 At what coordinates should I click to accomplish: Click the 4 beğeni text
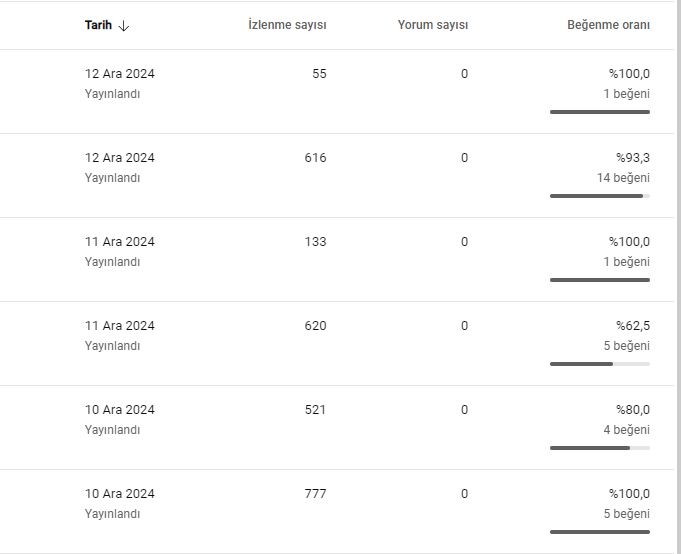[x=626, y=430]
